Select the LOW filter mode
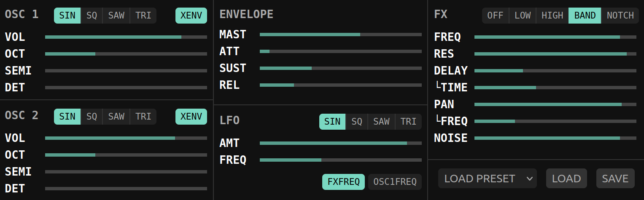 pyautogui.click(x=523, y=16)
